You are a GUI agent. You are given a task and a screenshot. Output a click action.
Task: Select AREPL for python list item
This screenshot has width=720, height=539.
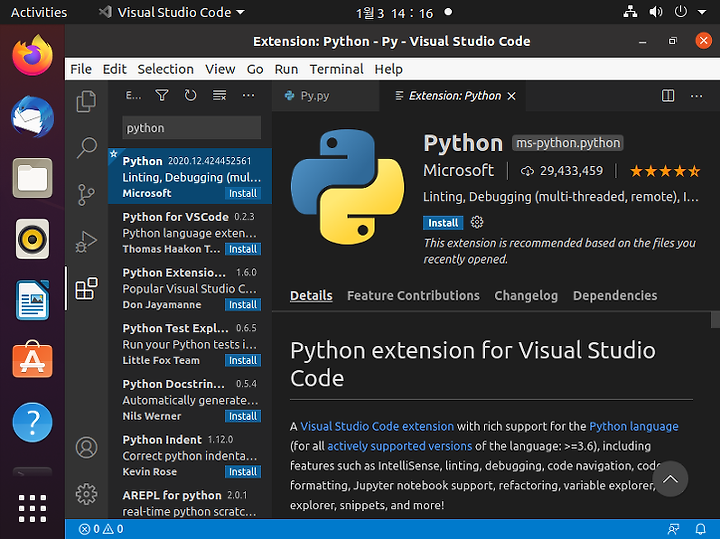click(190, 503)
